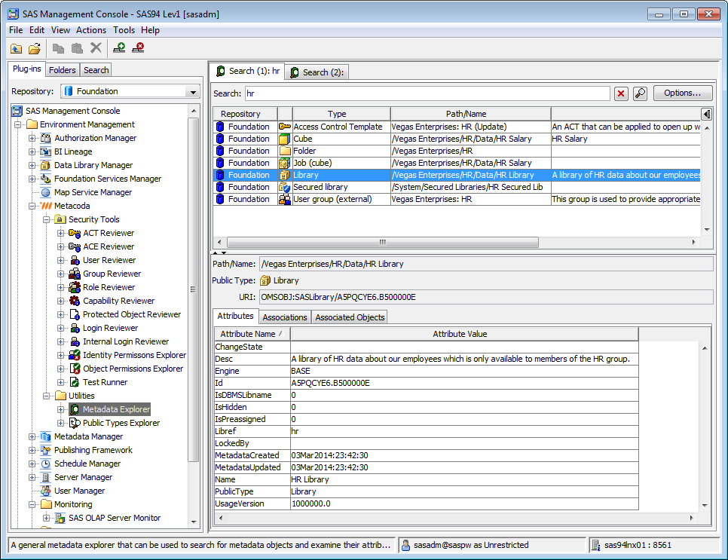Select the Cube HR Salary result row
The image size is (728, 560).
click(457, 139)
